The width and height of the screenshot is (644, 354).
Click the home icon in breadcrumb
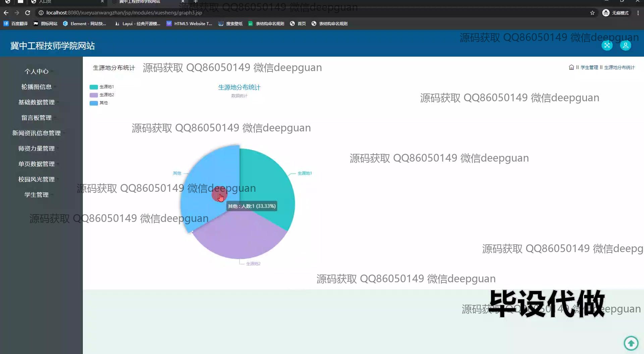571,67
